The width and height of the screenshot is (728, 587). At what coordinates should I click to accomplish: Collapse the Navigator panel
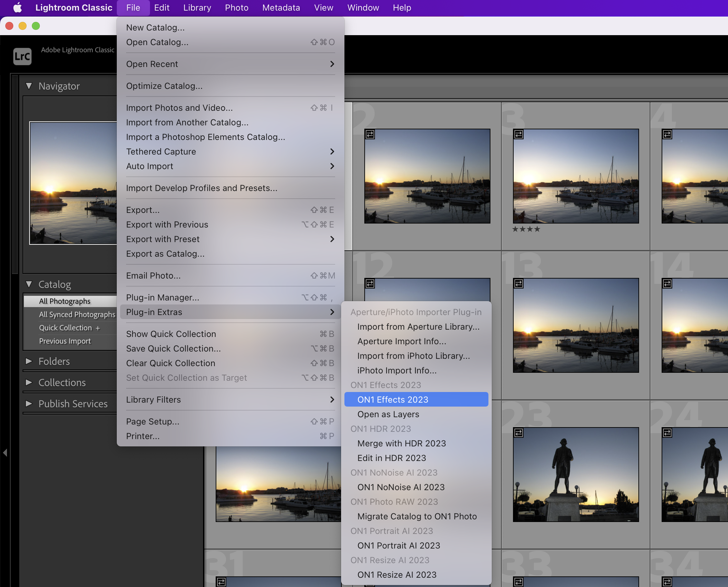click(x=29, y=86)
